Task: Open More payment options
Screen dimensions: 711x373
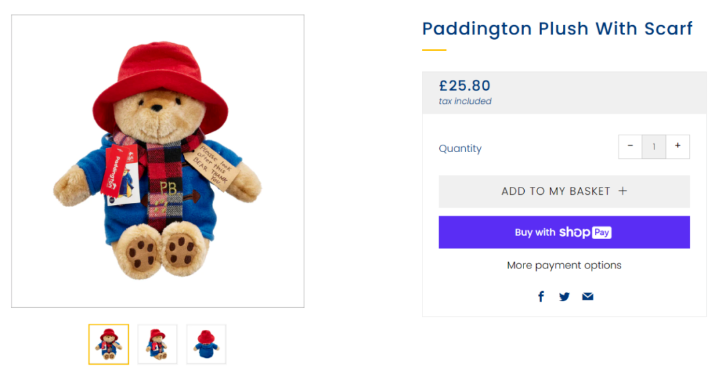Action: pyautogui.click(x=564, y=265)
